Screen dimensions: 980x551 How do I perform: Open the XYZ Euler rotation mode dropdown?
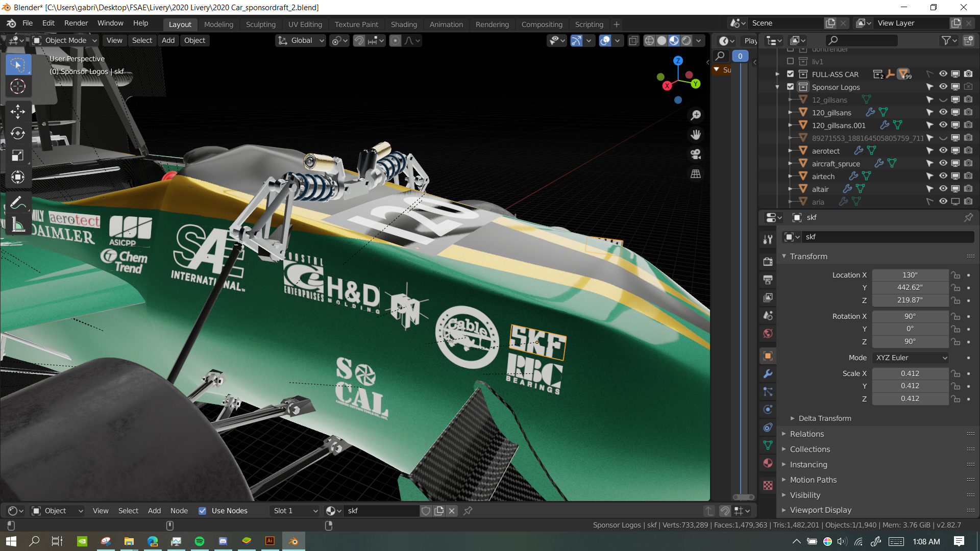click(911, 358)
